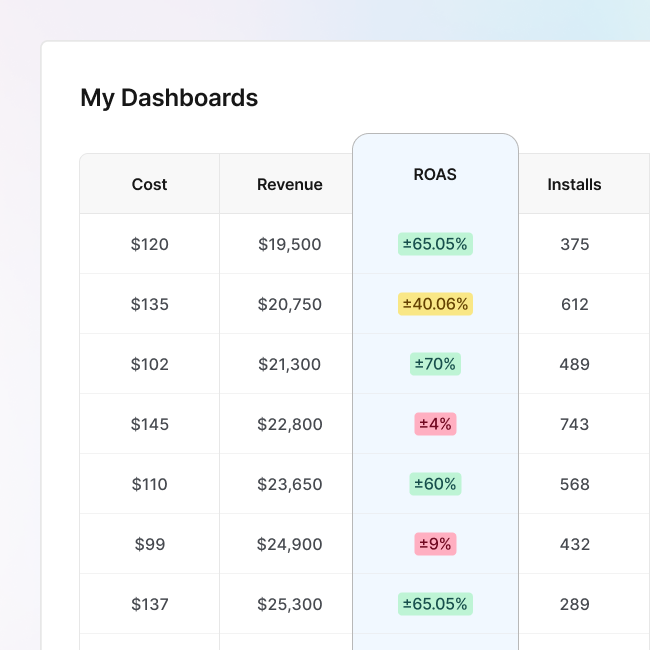Image resolution: width=650 pixels, height=650 pixels.
Task: Click the Cost column header
Action: (149, 184)
